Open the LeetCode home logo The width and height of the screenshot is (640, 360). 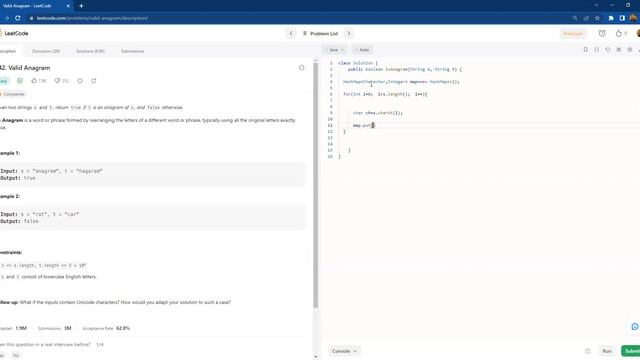tap(14, 33)
